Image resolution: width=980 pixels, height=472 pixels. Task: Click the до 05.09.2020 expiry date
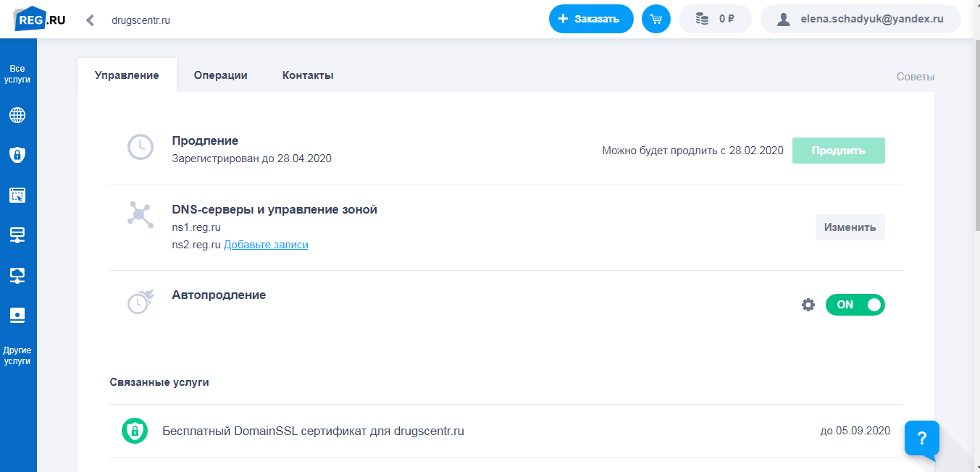tap(855, 431)
